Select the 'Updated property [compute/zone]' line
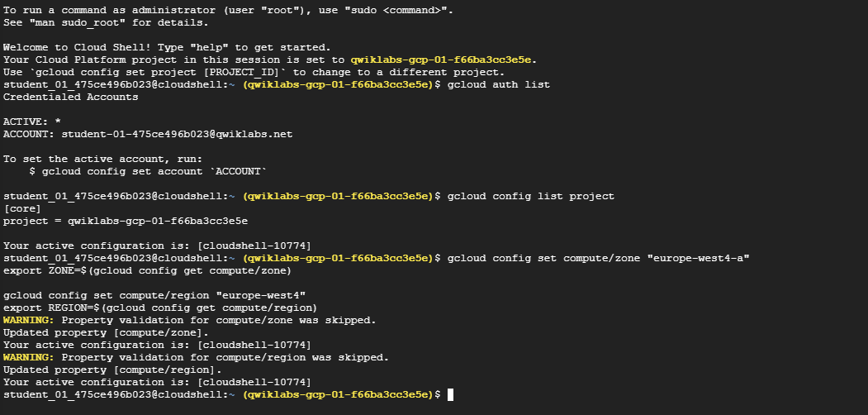This screenshot has height=415, width=868. (x=107, y=332)
